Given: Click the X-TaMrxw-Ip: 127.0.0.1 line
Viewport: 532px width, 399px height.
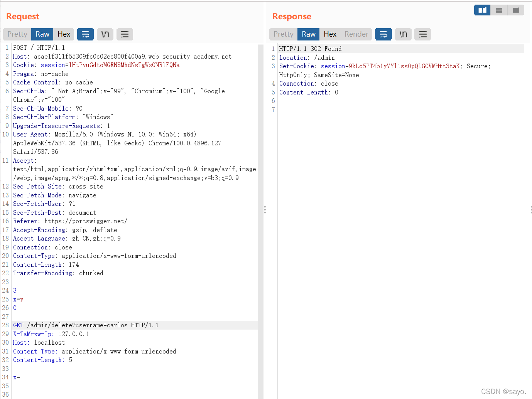Looking at the screenshot, I should (x=51, y=334).
